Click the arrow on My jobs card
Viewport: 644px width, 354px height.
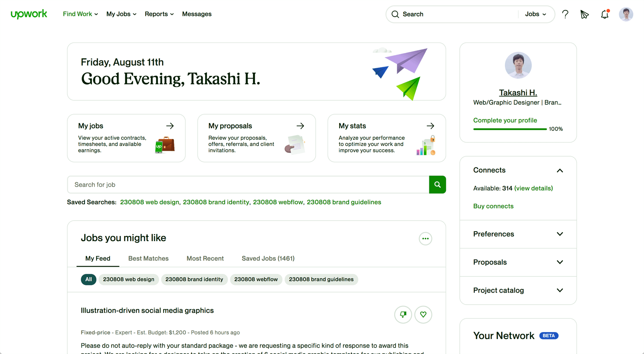coord(170,126)
